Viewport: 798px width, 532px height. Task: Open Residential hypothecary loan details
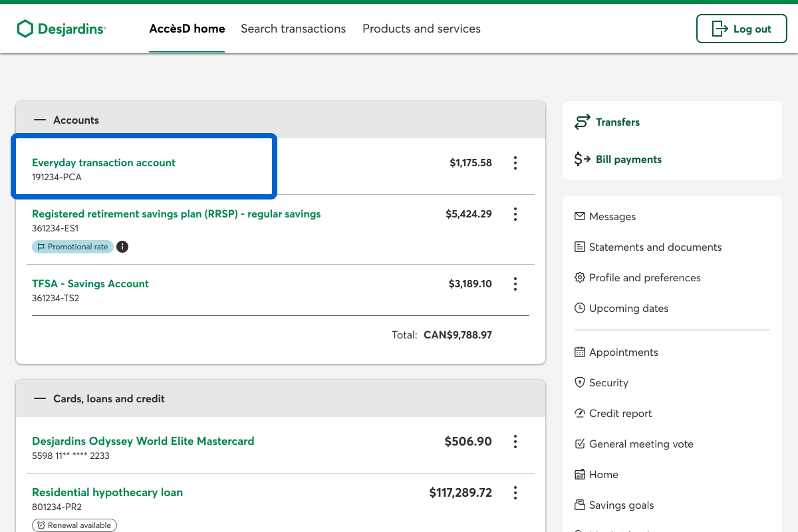click(x=107, y=492)
